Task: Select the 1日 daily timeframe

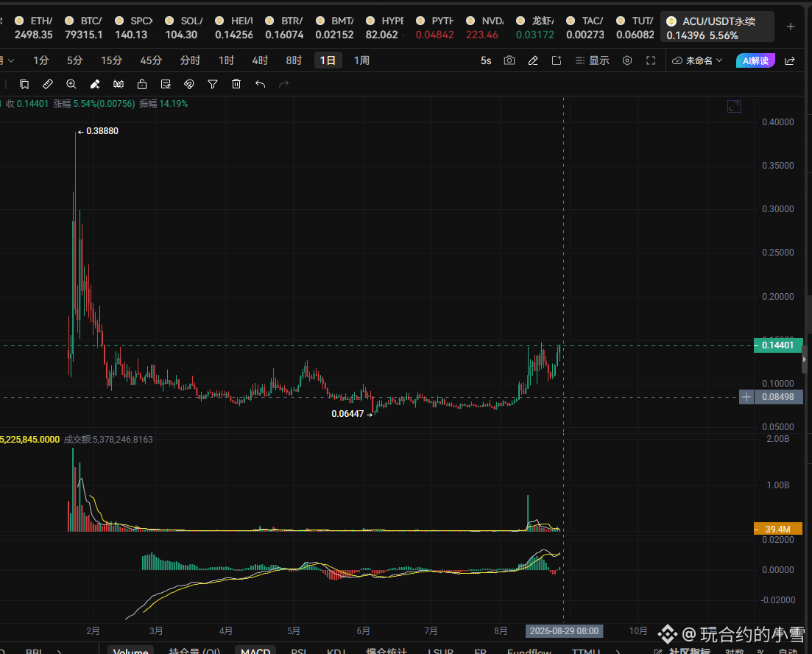Action: click(328, 60)
